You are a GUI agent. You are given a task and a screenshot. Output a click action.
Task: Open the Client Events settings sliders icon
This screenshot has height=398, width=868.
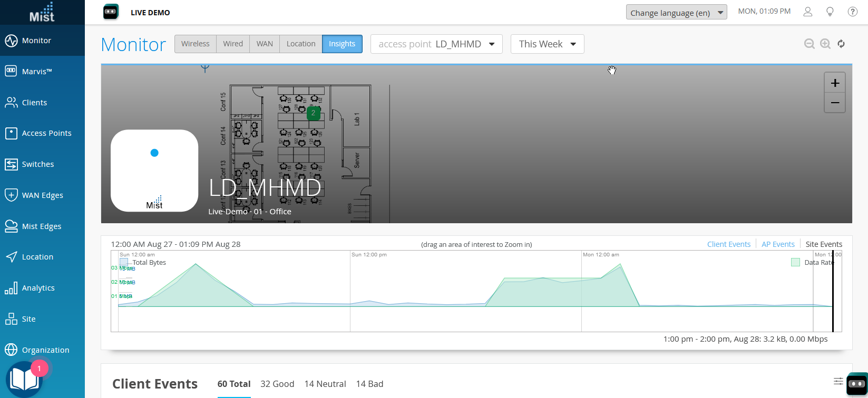[x=838, y=381]
